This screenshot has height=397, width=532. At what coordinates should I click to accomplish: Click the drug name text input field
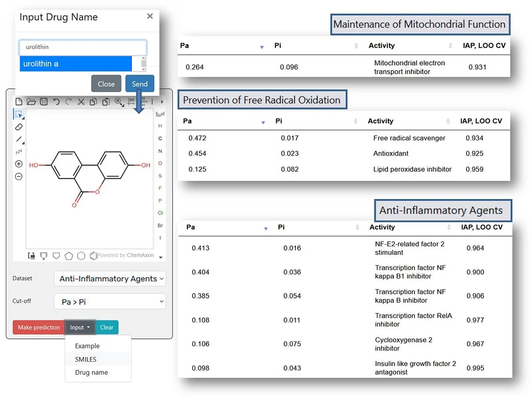(x=82, y=47)
